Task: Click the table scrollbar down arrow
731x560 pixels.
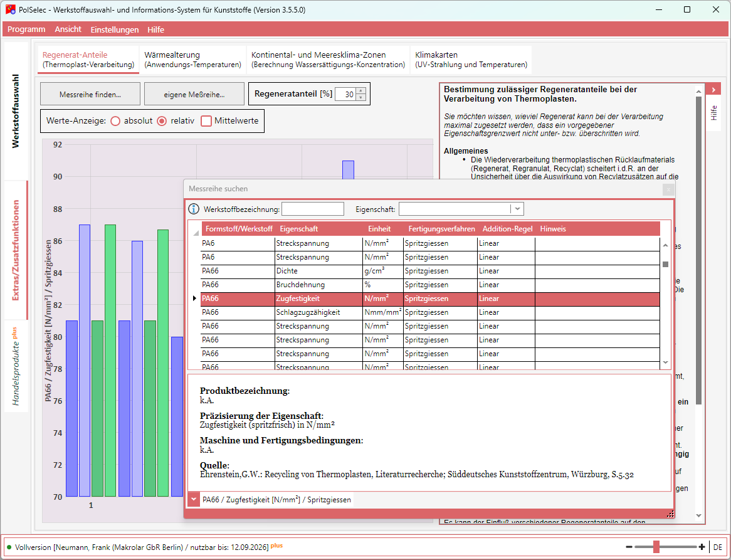Action: point(665,362)
